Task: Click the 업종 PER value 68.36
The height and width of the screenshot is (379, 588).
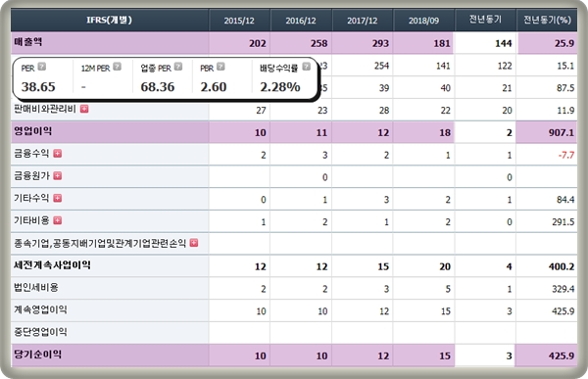Action: point(158,86)
